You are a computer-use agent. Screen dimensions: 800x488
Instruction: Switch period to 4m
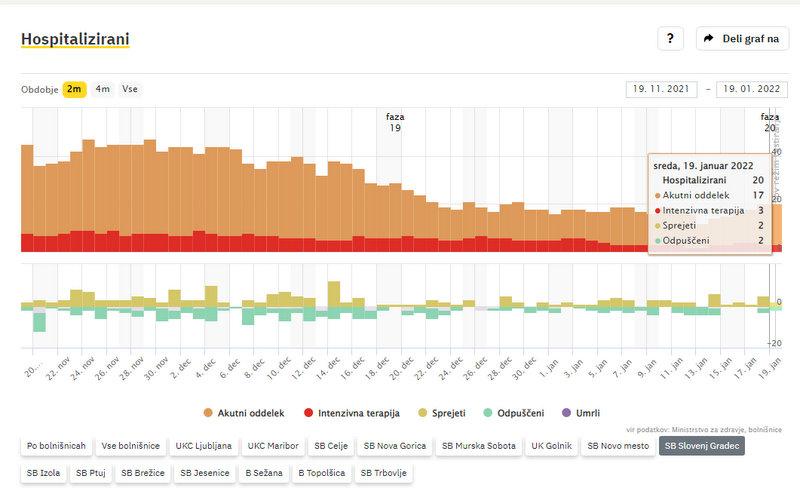pyautogui.click(x=103, y=89)
